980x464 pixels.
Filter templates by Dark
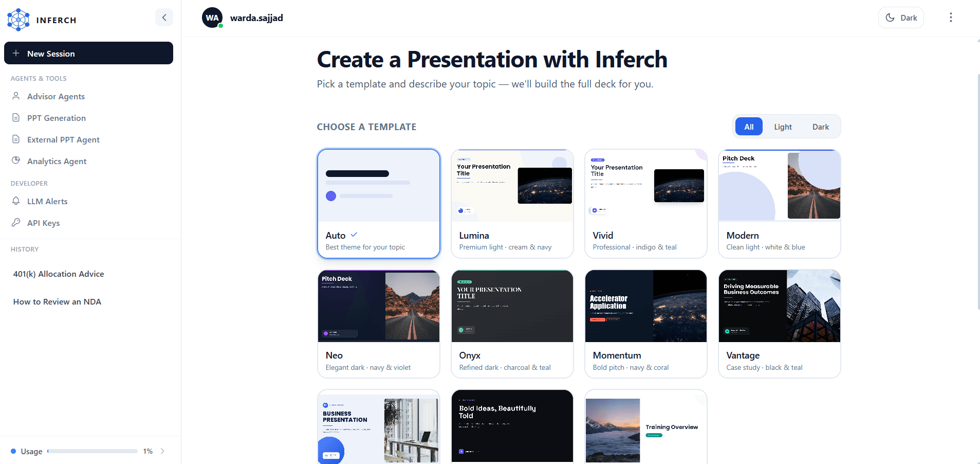(x=820, y=127)
